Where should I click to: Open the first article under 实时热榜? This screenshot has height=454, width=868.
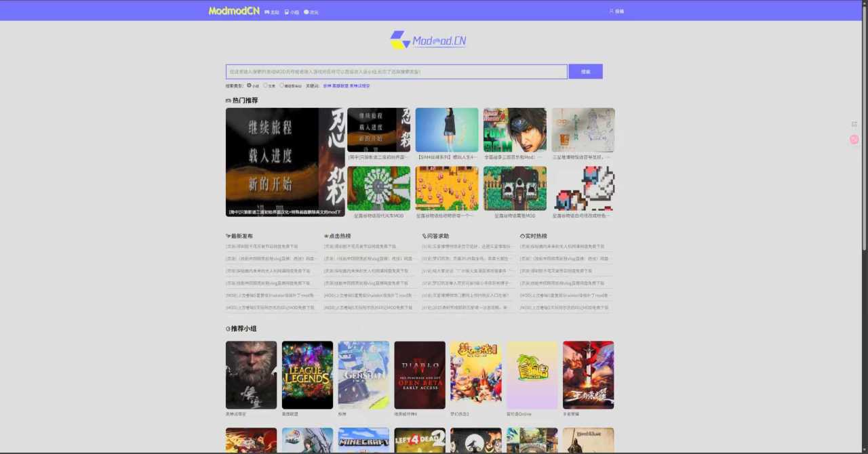click(562, 247)
